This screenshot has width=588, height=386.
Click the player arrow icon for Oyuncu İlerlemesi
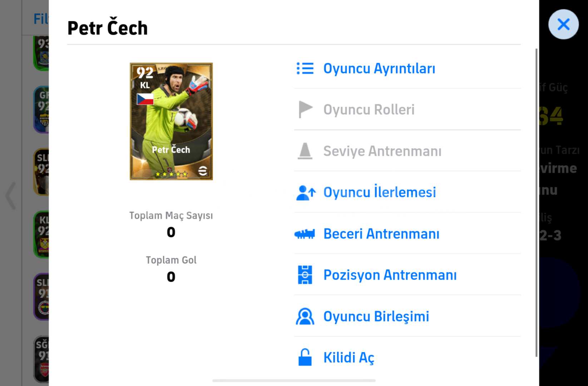[x=306, y=193]
